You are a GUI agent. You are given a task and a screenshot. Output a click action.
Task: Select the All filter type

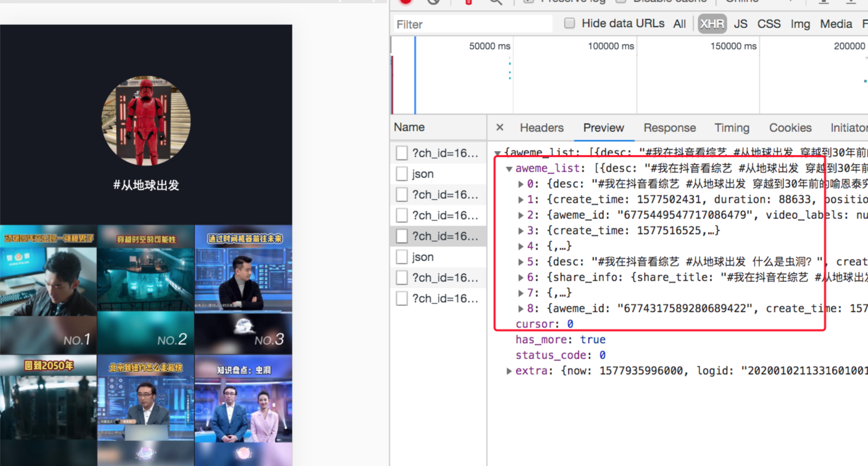679,24
